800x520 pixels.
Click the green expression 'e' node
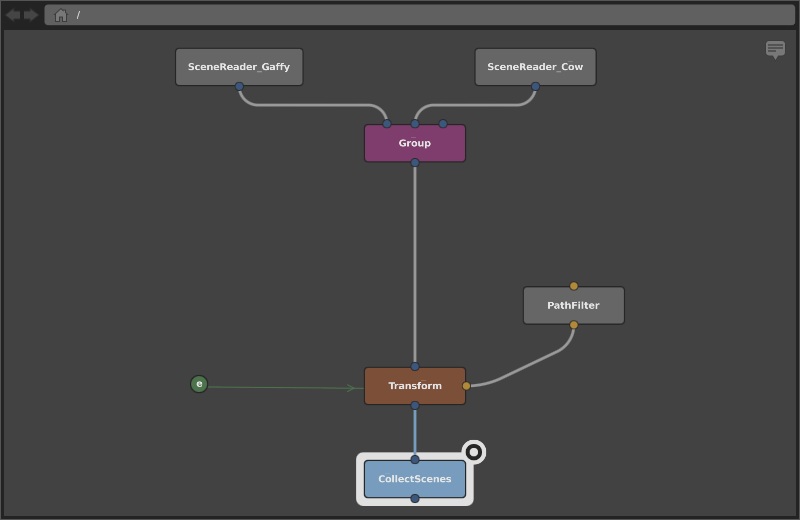[x=199, y=384]
